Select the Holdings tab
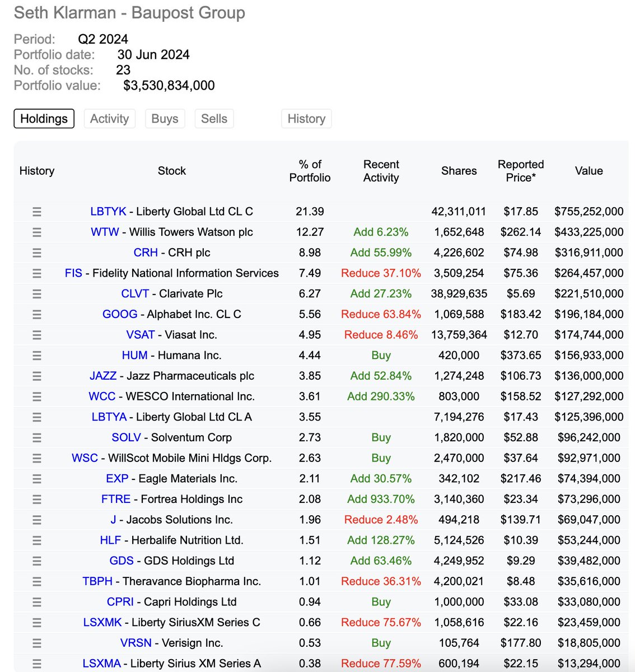635x672 pixels. click(x=44, y=119)
